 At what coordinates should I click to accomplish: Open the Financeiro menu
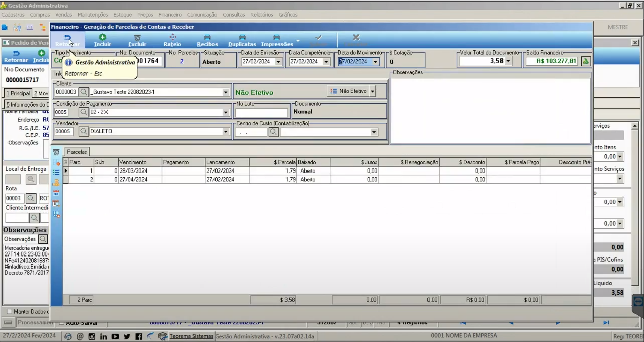tap(170, 15)
